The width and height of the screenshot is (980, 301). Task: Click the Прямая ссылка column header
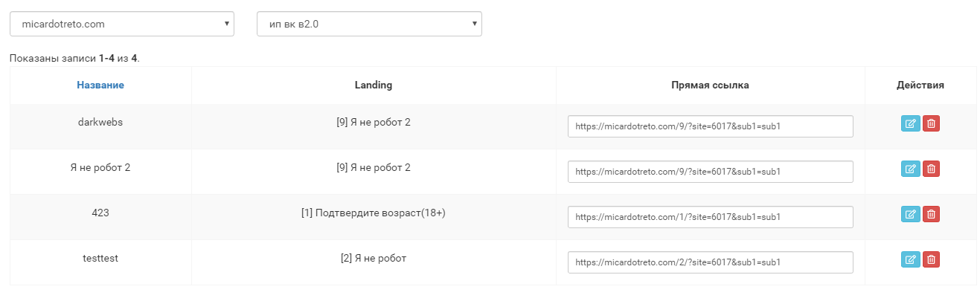[x=710, y=85]
